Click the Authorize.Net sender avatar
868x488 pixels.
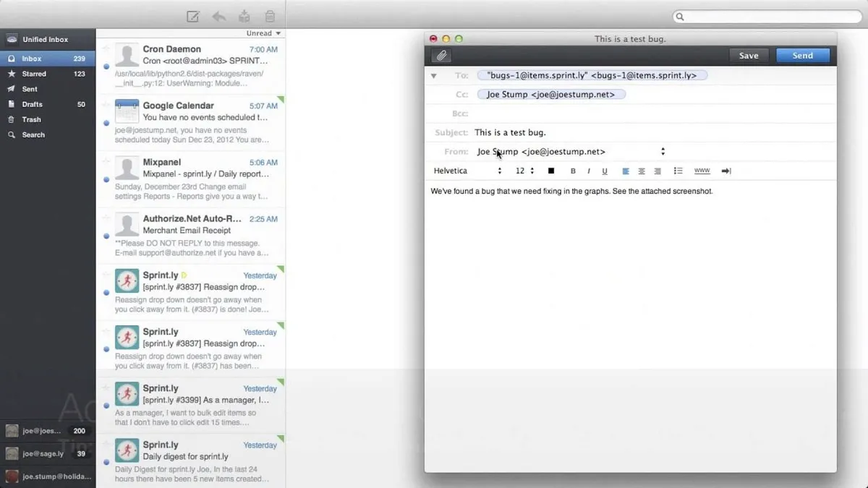127,224
